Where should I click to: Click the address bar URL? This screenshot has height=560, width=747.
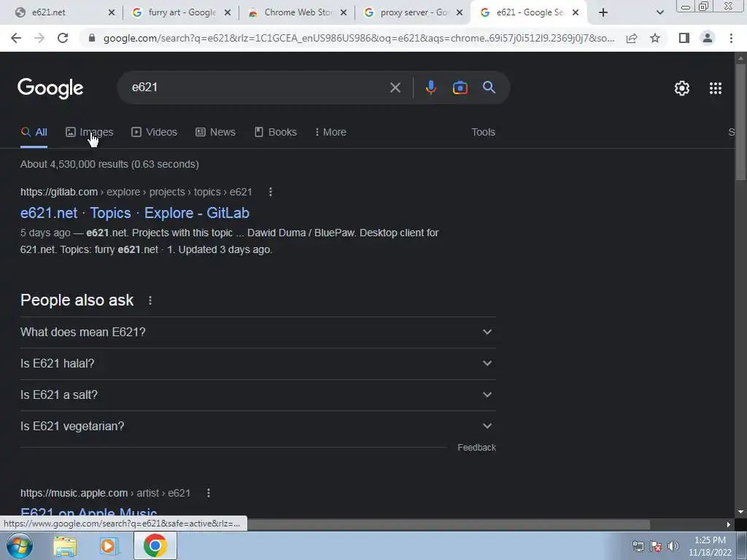tap(359, 38)
